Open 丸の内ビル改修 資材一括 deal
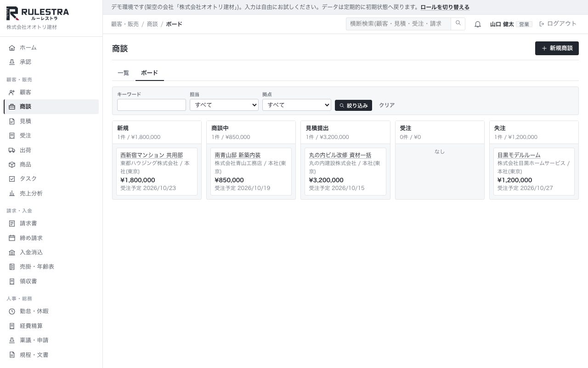Image resolution: width=588 pixels, height=368 pixels. tap(340, 155)
